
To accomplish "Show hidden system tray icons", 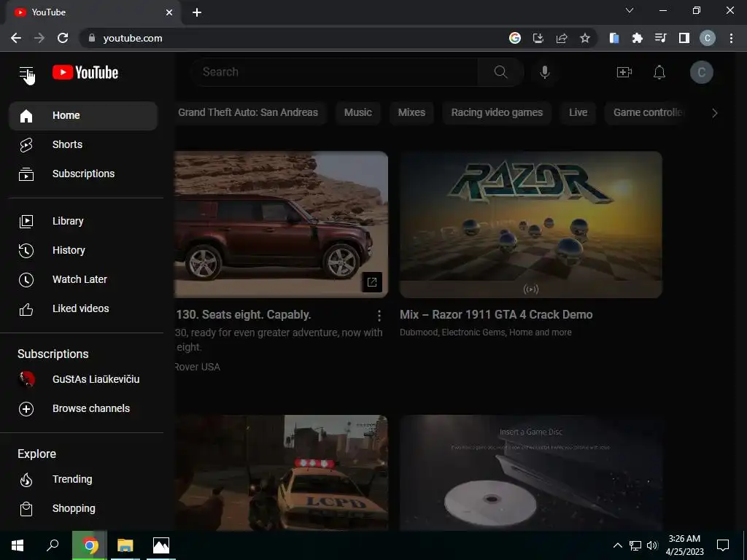I will point(617,545).
